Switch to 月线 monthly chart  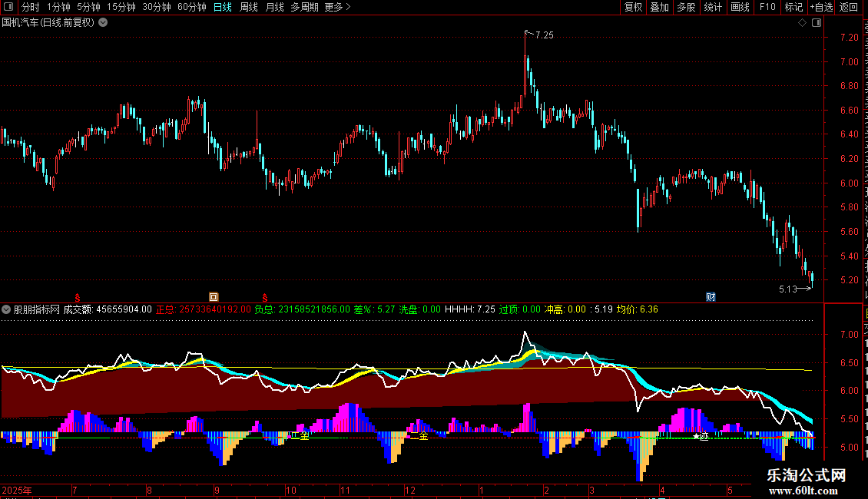[x=274, y=7]
